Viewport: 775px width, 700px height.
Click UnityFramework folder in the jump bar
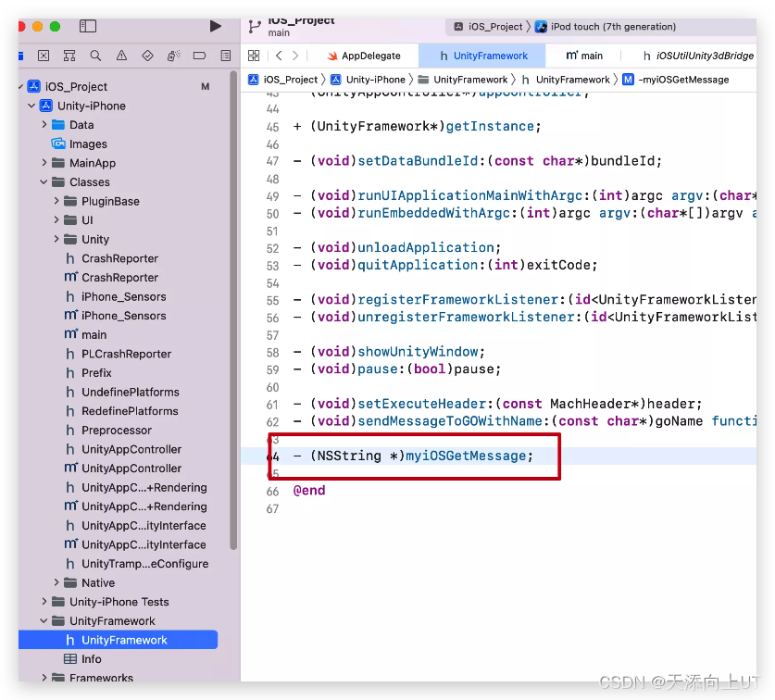(463, 80)
